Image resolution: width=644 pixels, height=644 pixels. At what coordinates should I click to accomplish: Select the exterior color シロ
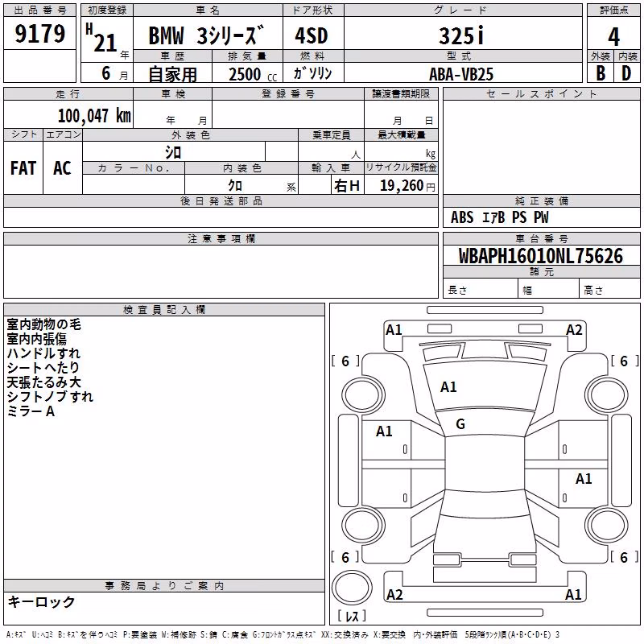tap(173, 152)
